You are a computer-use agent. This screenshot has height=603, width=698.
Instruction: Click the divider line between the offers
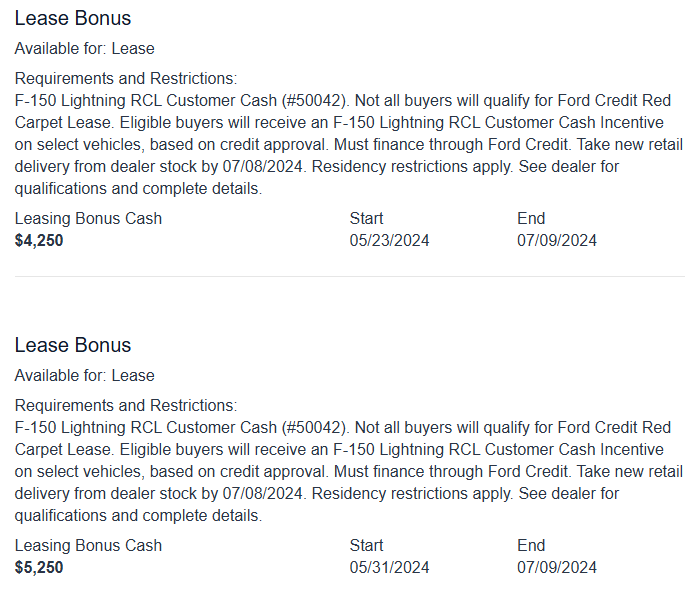[349, 276]
